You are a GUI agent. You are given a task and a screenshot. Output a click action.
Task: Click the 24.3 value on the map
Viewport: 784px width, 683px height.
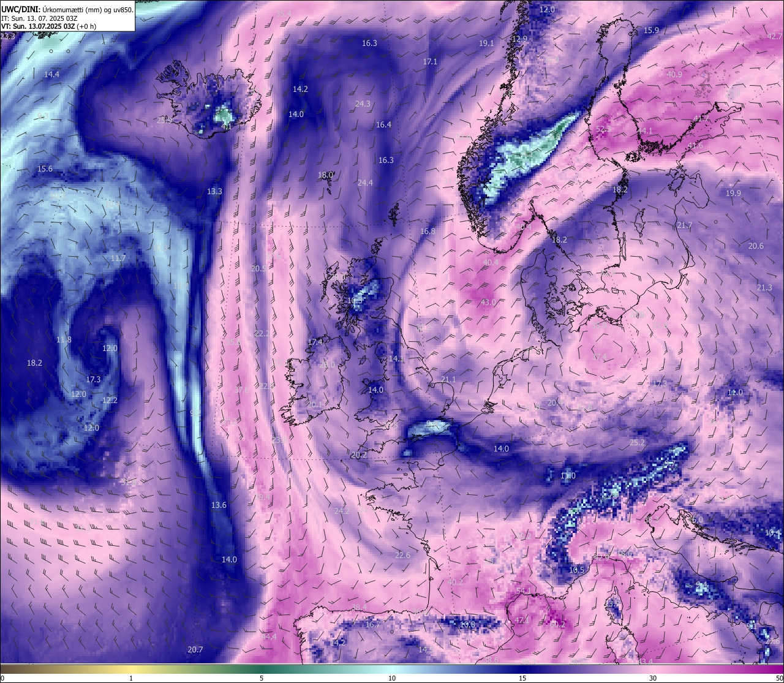pyautogui.click(x=363, y=104)
